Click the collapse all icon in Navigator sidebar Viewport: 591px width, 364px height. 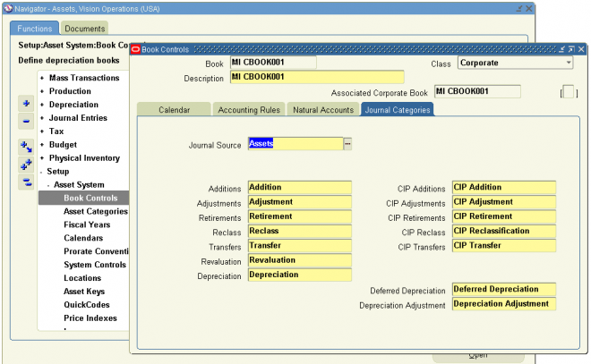point(26,182)
